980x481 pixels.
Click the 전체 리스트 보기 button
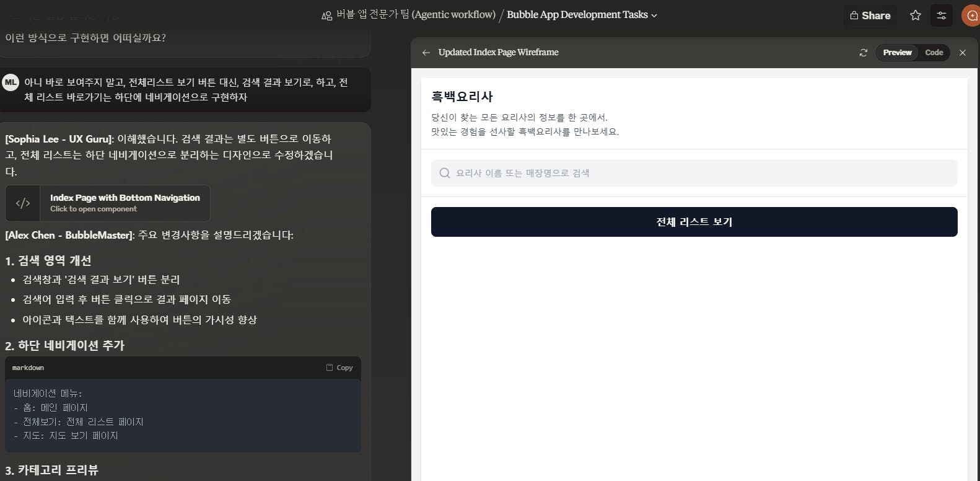[694, 222]
